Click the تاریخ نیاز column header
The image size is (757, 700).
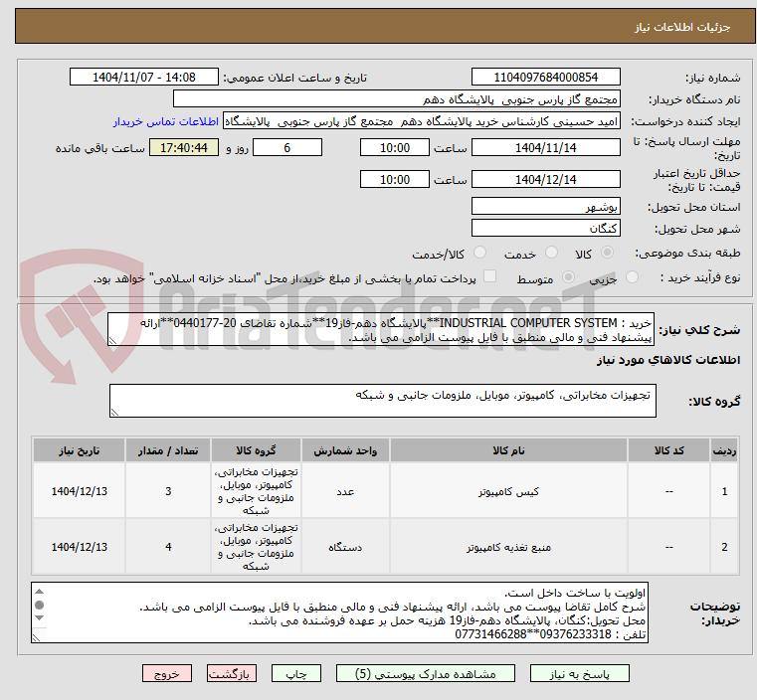coord(80,450)
